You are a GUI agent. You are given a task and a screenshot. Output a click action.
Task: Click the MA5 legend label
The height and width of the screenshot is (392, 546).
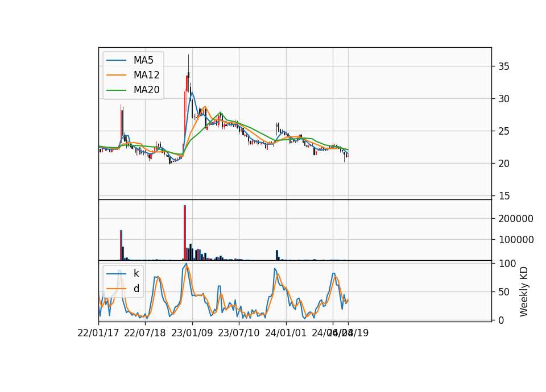143,60
